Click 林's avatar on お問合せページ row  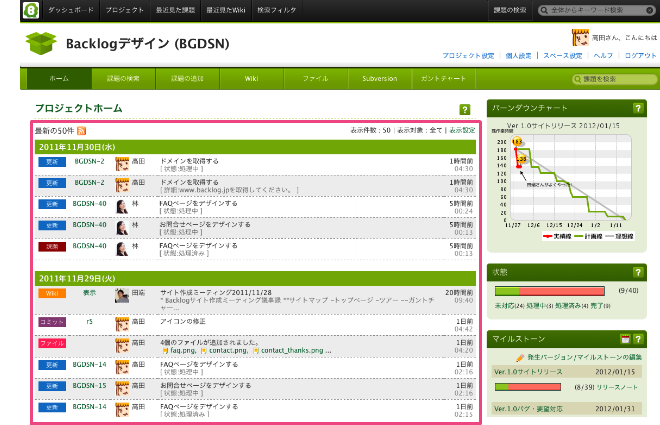122,228
